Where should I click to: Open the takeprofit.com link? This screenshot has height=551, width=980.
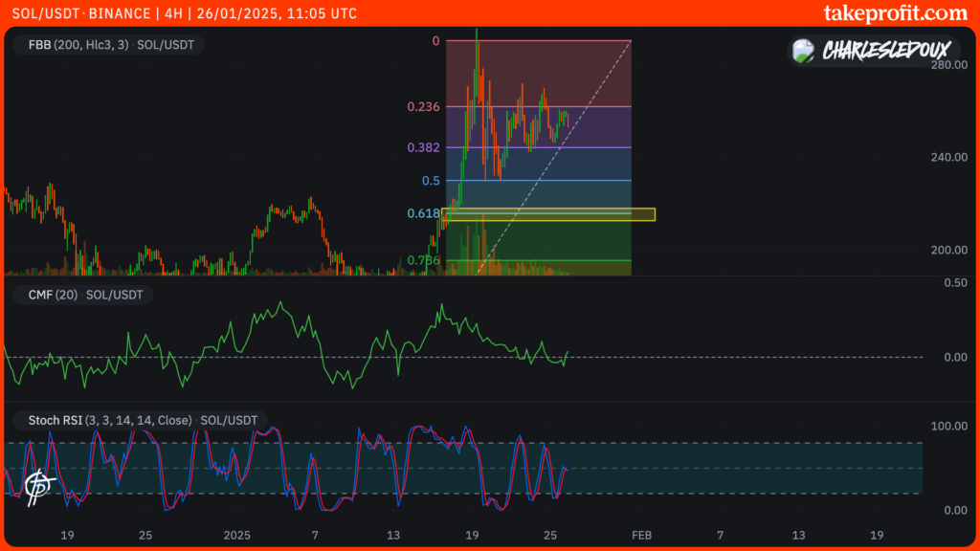click(895, 13)
